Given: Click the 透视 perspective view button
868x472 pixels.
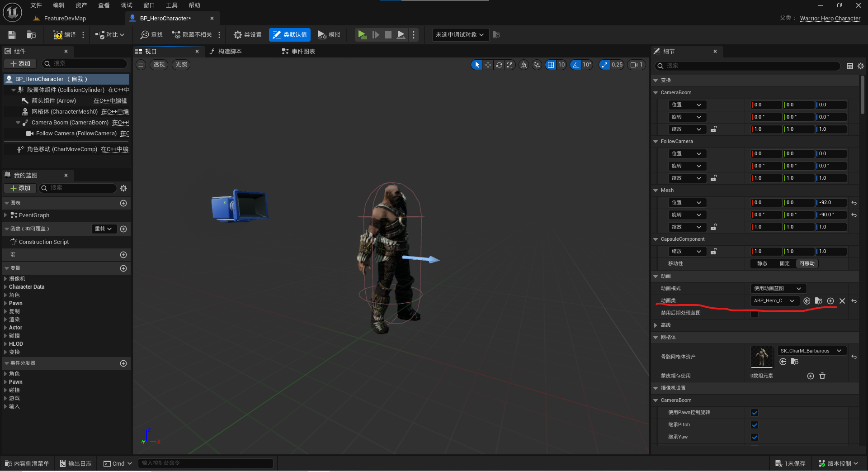Looking at the screenshot, I should pos(159,65).
